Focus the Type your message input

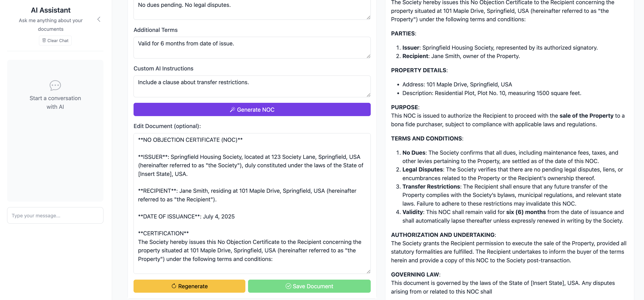click(55, 215)
